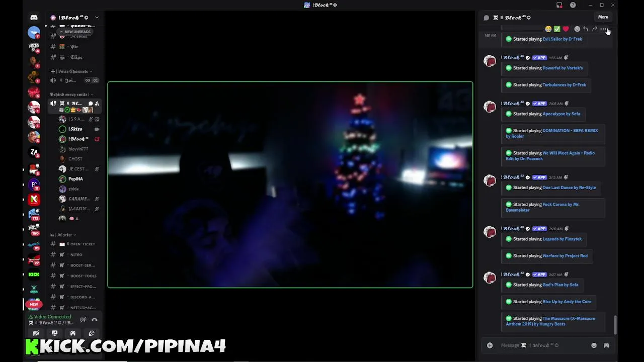Open the OPEN-TICKET channel
The height and width of the screenshot is (362, 644).
tap(74, 244)
